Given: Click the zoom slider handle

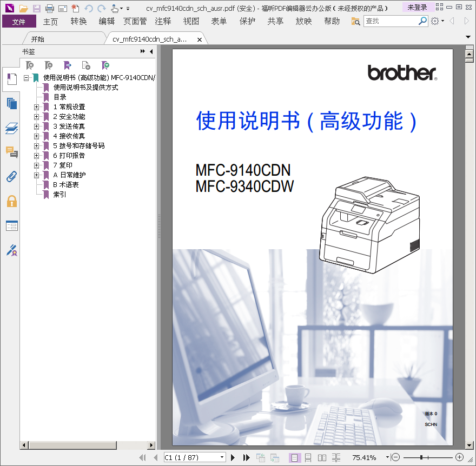Looking at the screenshot, I should coord(421,457).
